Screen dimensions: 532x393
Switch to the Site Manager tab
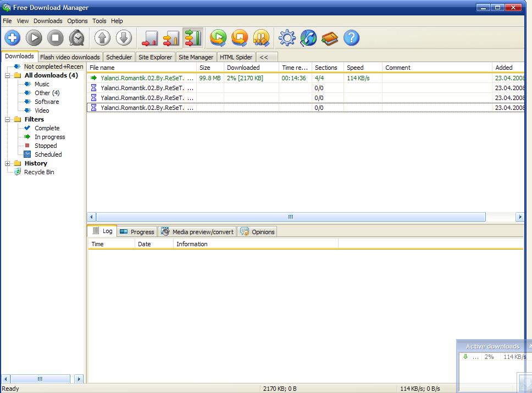click(196, 57)
